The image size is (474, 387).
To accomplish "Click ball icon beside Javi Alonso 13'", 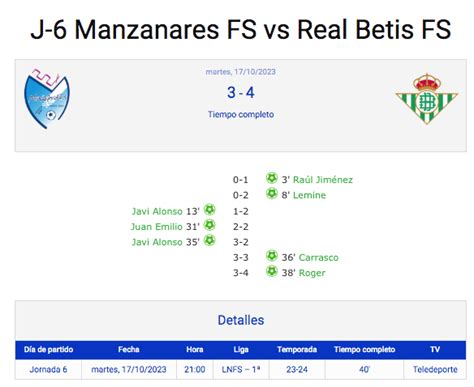I will coord(210,210).
